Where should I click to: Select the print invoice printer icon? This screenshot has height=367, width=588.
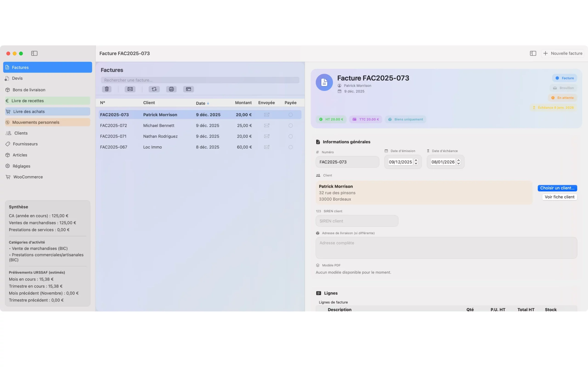(171, 89)
